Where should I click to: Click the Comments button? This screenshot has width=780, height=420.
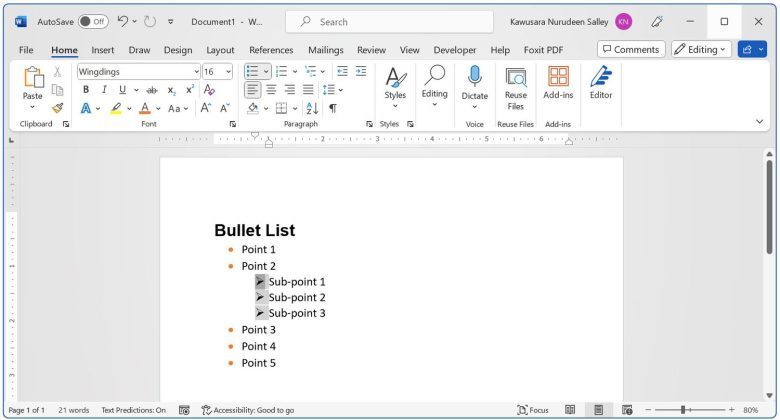point(631,49)
